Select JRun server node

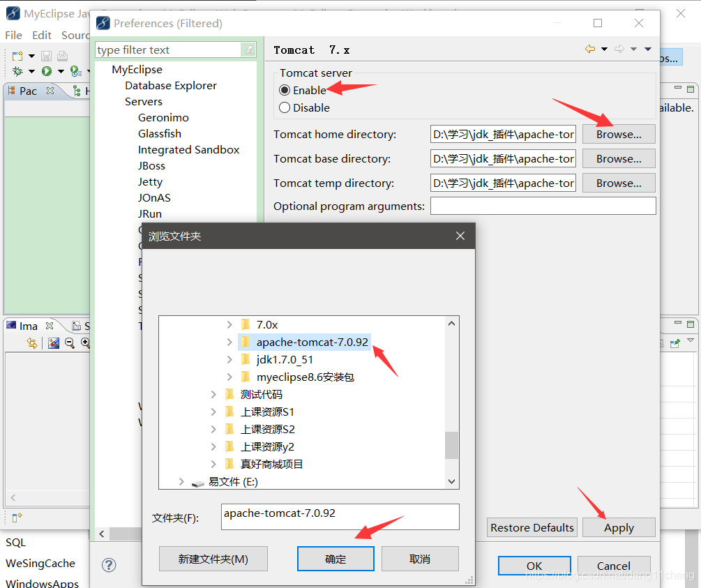click(150, 213)
